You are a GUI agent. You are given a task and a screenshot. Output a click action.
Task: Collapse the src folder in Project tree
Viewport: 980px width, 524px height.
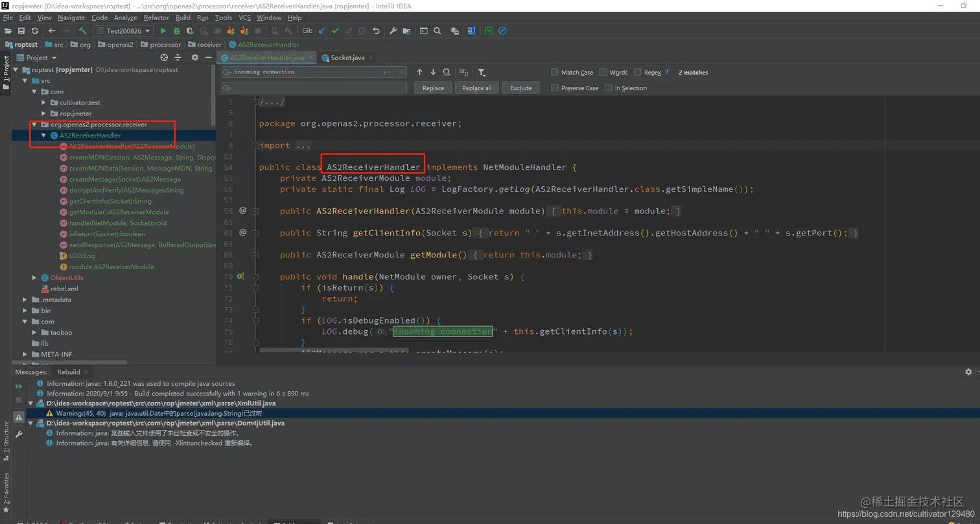25,81
